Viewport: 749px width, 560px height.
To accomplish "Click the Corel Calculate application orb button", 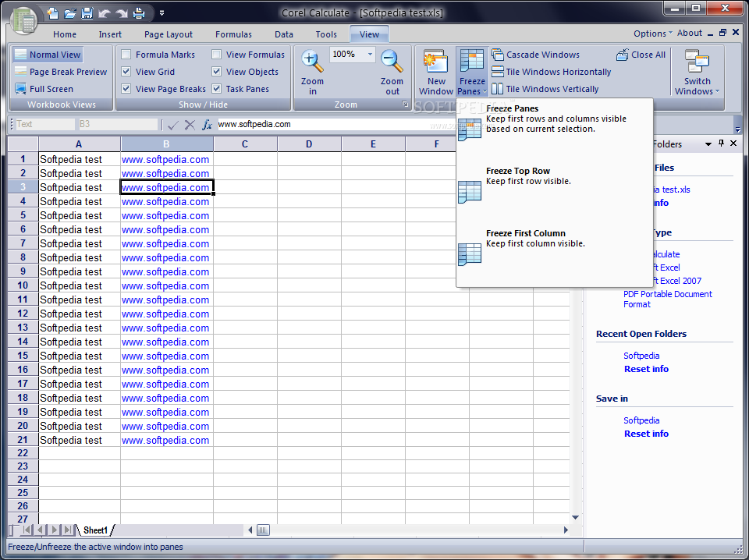I will tap(23, 20).
